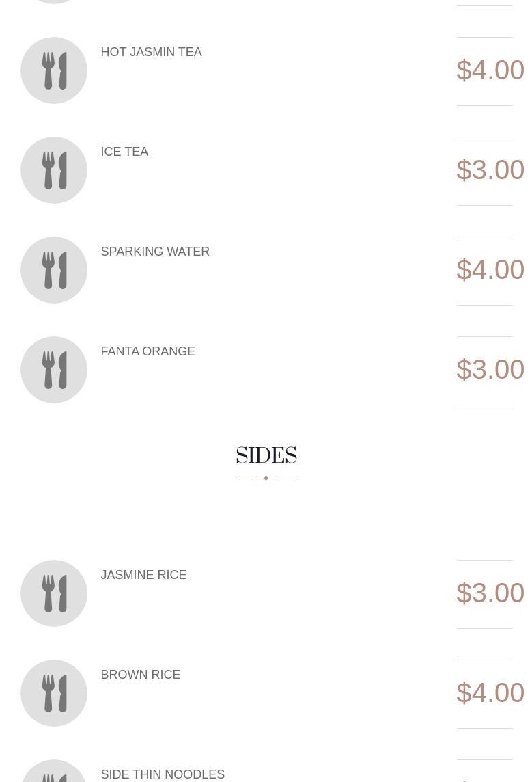
Task: Open the Jasmine Rice menu item
Action: 143,575
